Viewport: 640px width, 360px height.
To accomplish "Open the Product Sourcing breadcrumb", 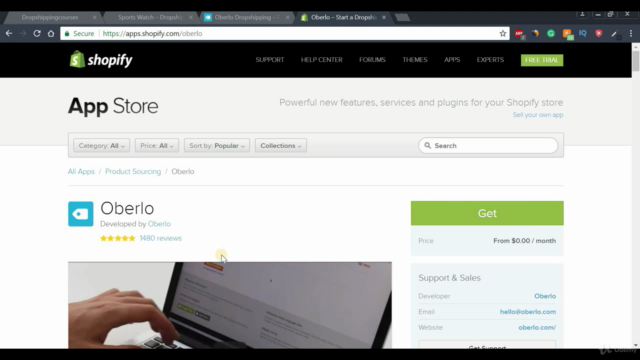I will [133, 171].
